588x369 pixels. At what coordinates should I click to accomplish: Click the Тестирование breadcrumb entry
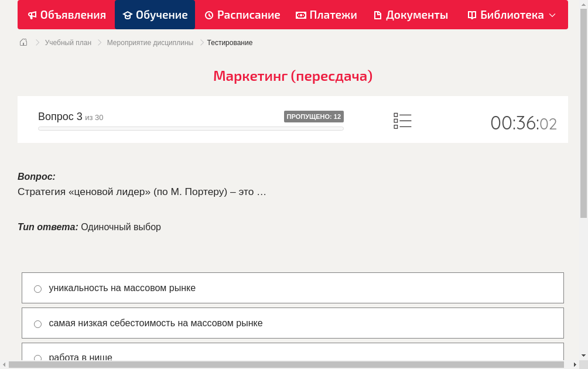coord(229,42)
